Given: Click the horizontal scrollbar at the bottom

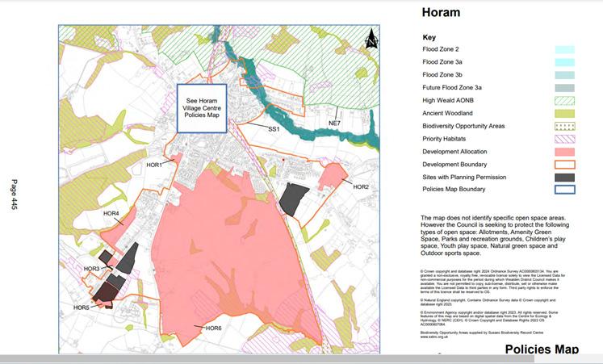Looking at the screenshot, I should (x=267, y=359).
